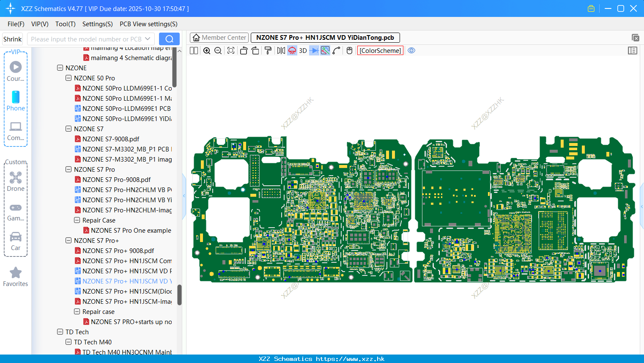644x363 pixels.
Task: Rotate board counterclockwise
Action: [244, 50]
